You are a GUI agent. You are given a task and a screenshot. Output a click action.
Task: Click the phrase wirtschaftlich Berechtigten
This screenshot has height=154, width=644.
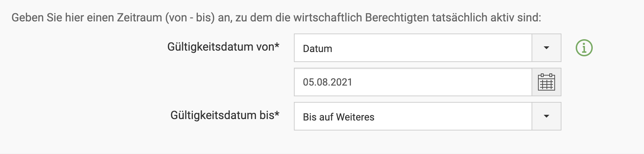coord(361,17)
